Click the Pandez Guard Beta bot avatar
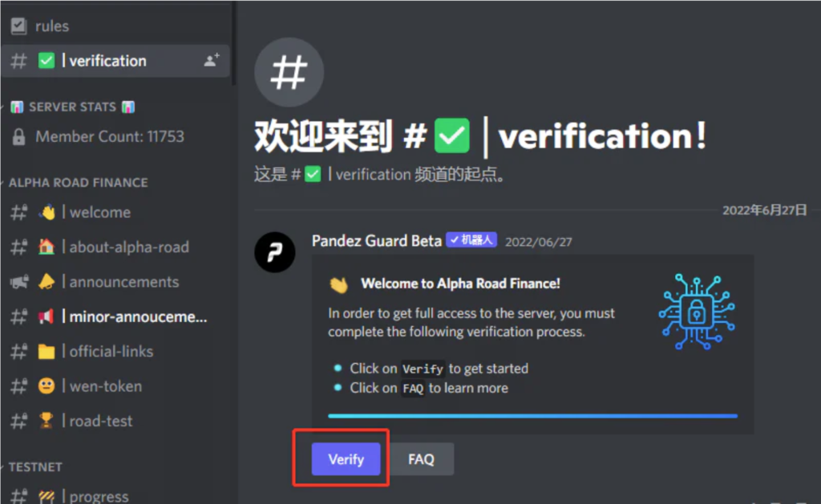 [275, 252]
